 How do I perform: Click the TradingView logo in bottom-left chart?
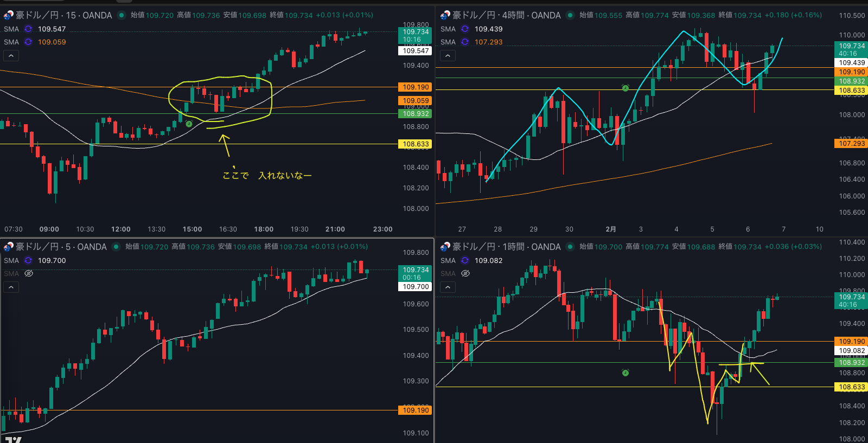(13, 439)
